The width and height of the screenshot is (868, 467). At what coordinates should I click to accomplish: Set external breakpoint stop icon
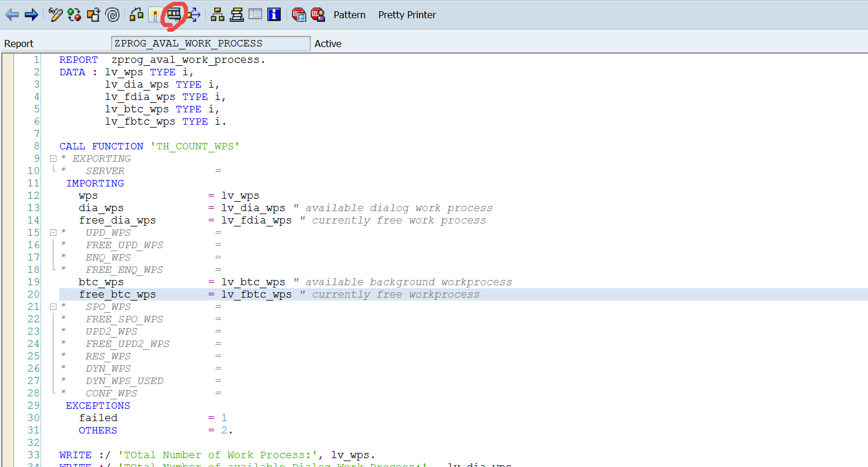click(318, 15)
